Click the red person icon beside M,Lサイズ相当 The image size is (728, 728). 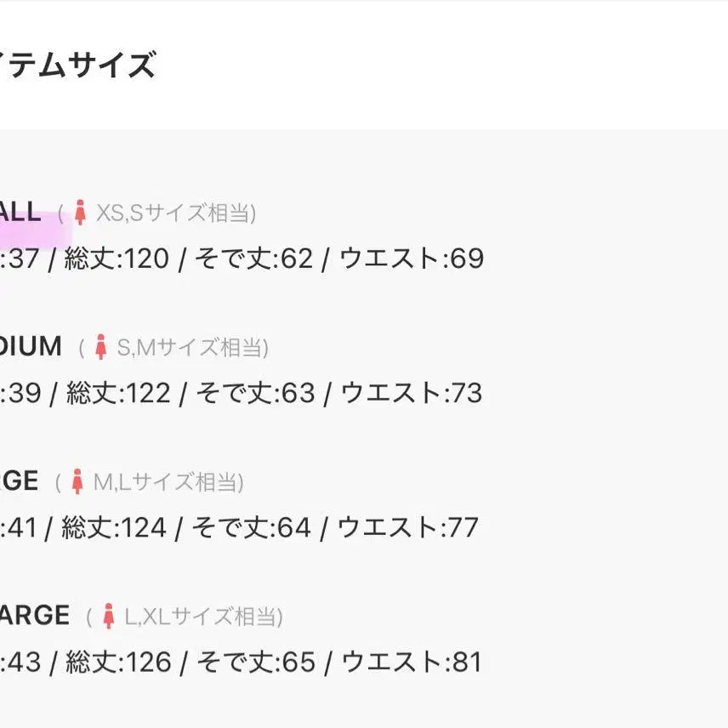(77, 481)
